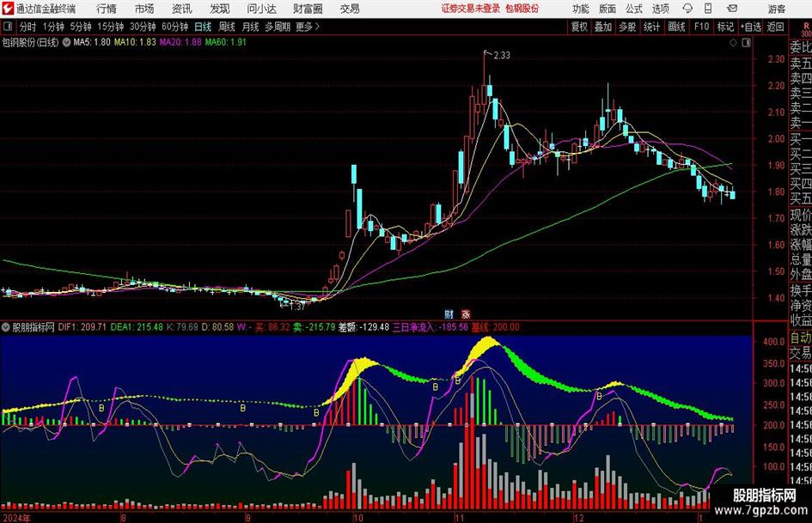Toggle the side panel icon above the price axis
Viewport: 812px width, 523px height.
point(746,43)
